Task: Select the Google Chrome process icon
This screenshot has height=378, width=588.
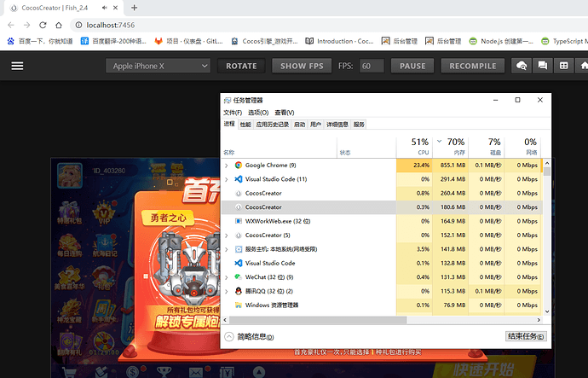Action: click(x=238, y=166)
